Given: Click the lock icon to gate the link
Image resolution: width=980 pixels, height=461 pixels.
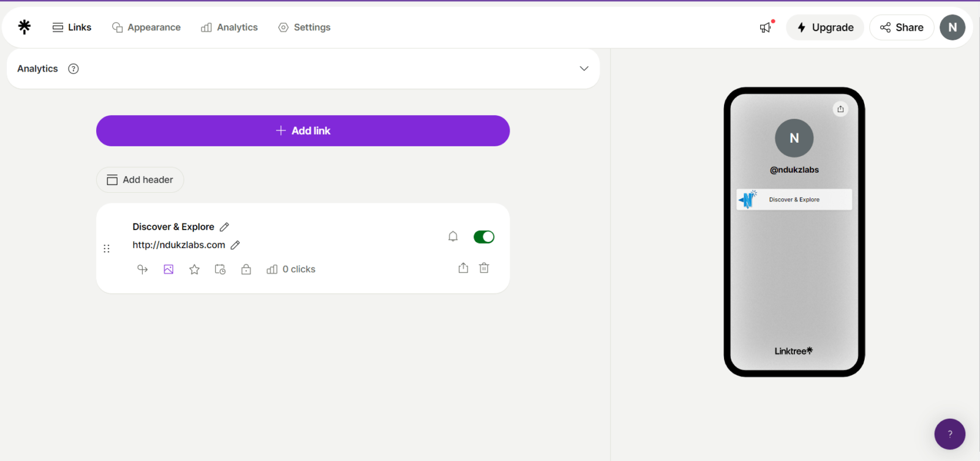Looking at the screenshot, I should [246, 269].
